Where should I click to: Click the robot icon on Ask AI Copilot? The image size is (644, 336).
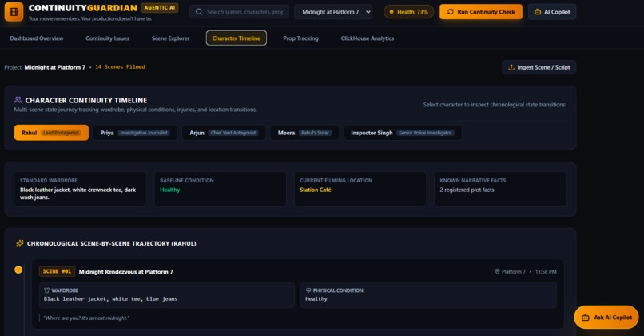click(586, 318)
